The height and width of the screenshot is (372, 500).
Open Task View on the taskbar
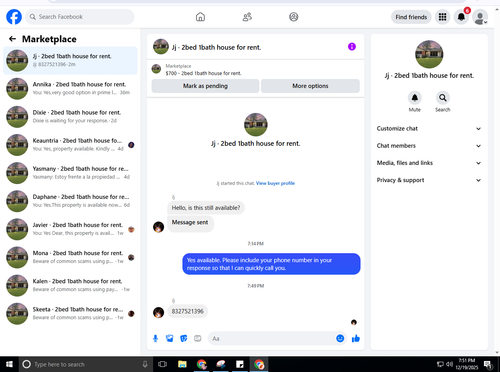coord(162,364)
